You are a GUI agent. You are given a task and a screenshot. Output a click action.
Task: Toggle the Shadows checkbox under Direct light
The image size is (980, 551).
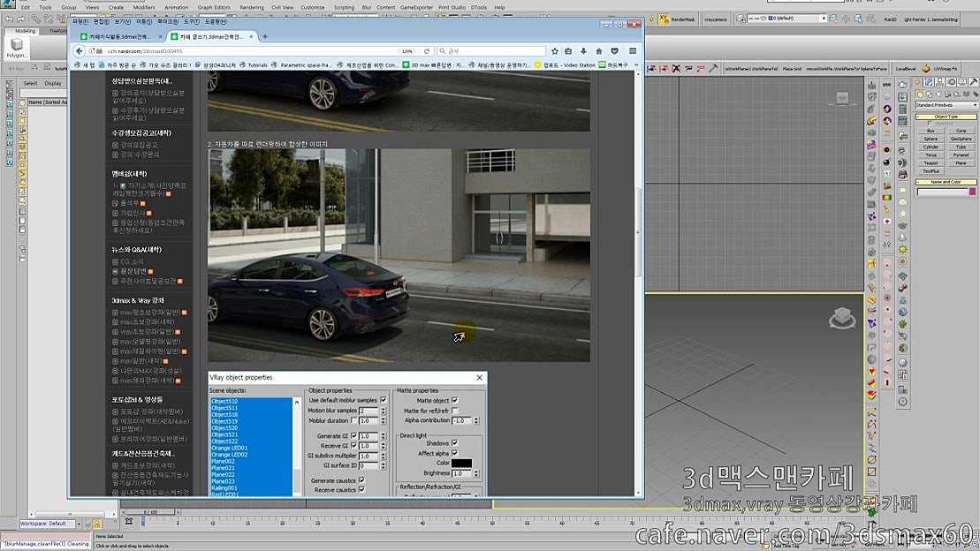point(454,443)
